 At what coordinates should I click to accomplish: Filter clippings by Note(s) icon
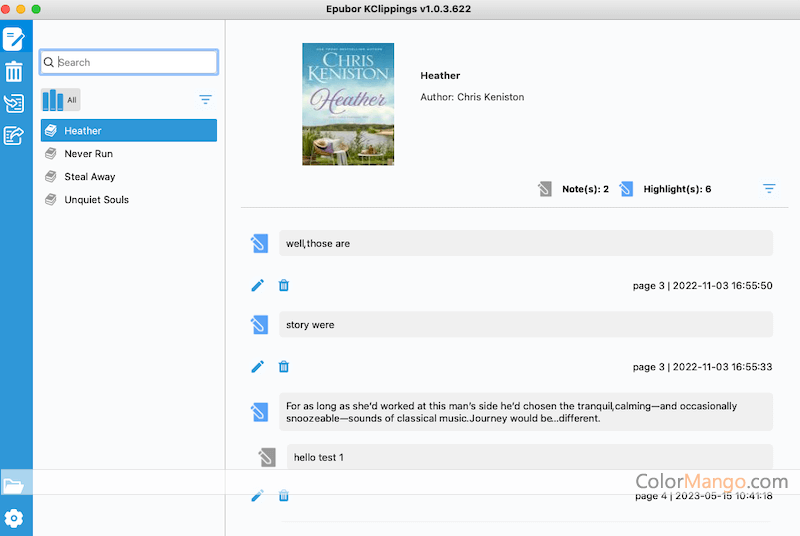(x=544, y=189)
